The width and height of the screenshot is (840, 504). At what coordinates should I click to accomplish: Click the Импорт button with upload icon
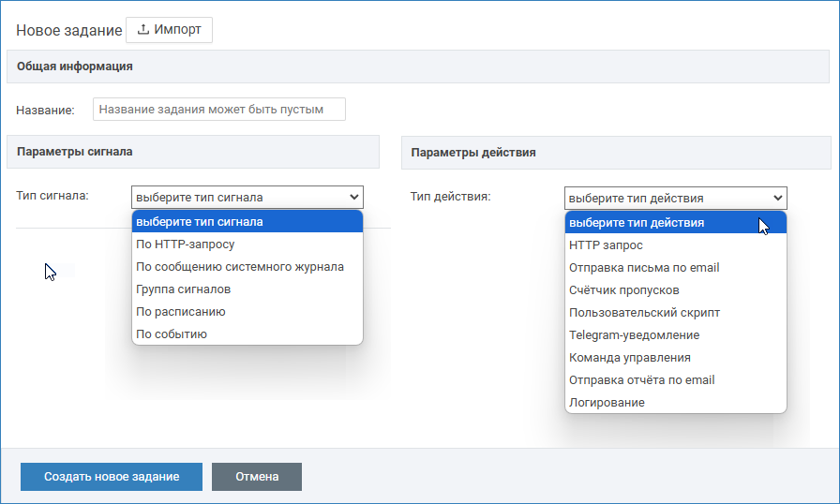(x=169, y=30)
